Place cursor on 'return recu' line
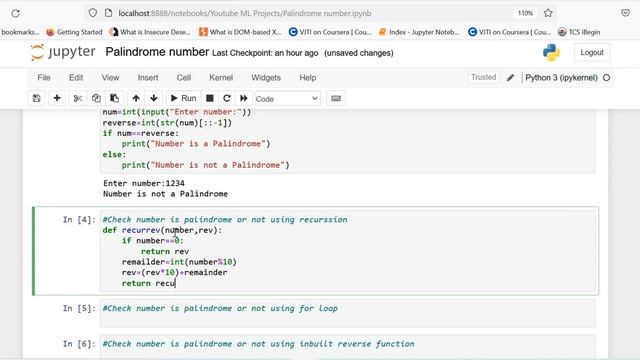The width and height of the screenshot is (640, 360). [149, 283]
